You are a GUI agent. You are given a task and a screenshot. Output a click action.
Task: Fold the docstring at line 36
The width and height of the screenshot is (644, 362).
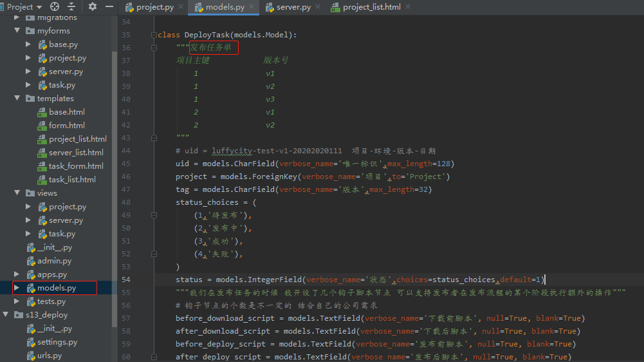[154, 48]
